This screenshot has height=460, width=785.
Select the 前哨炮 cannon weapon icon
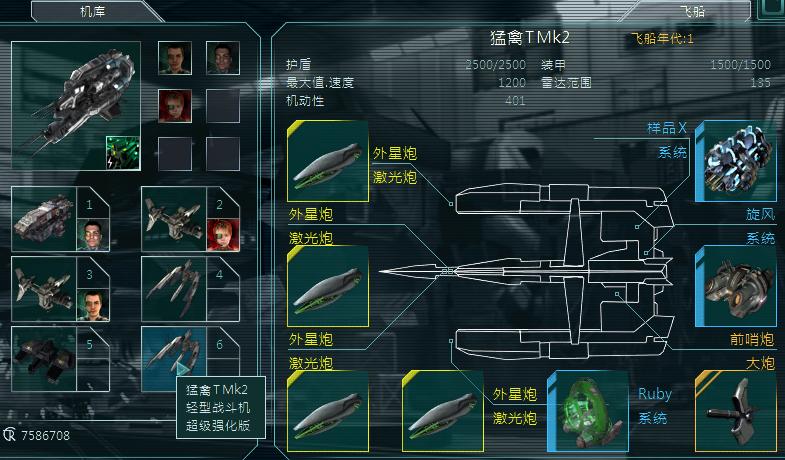pos(736,411)
